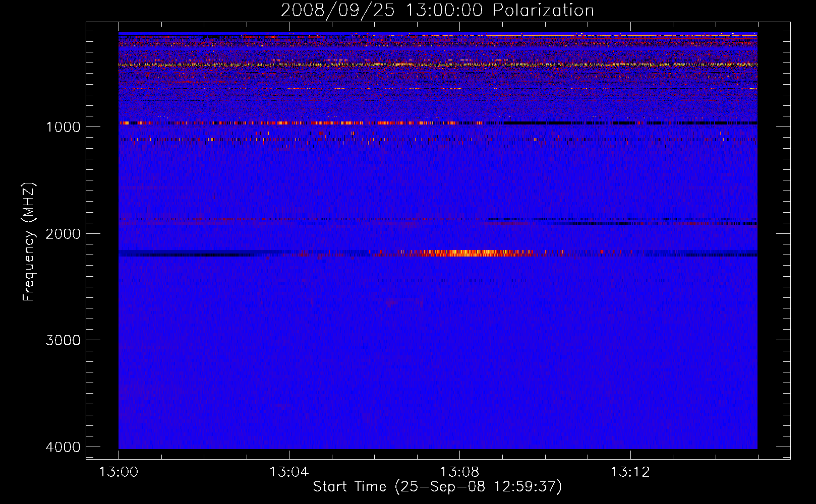This screenshot has width=816, height=504.
Task: Click the "13:04" time tick label
Action: pos(289,472)
